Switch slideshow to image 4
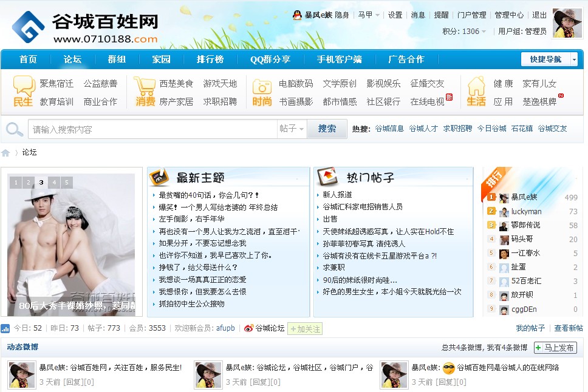The width and height of the screenshot is (588, 392). coord(54,183)
